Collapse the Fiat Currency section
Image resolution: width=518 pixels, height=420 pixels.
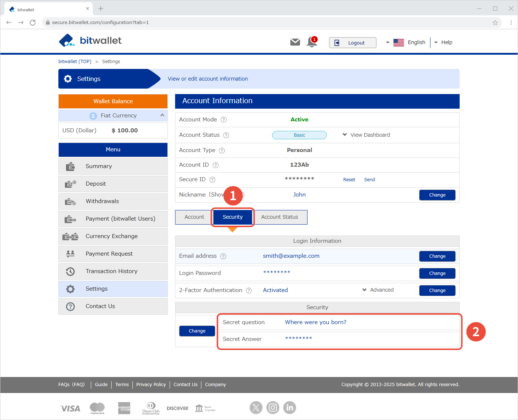162,115
